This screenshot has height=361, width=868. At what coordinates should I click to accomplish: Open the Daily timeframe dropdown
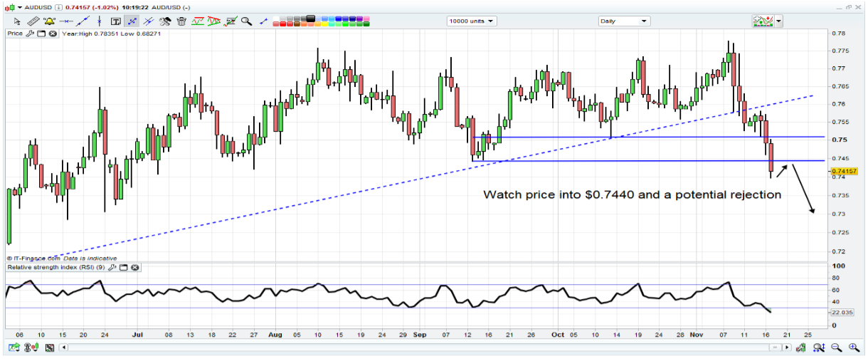pos(624,21)
